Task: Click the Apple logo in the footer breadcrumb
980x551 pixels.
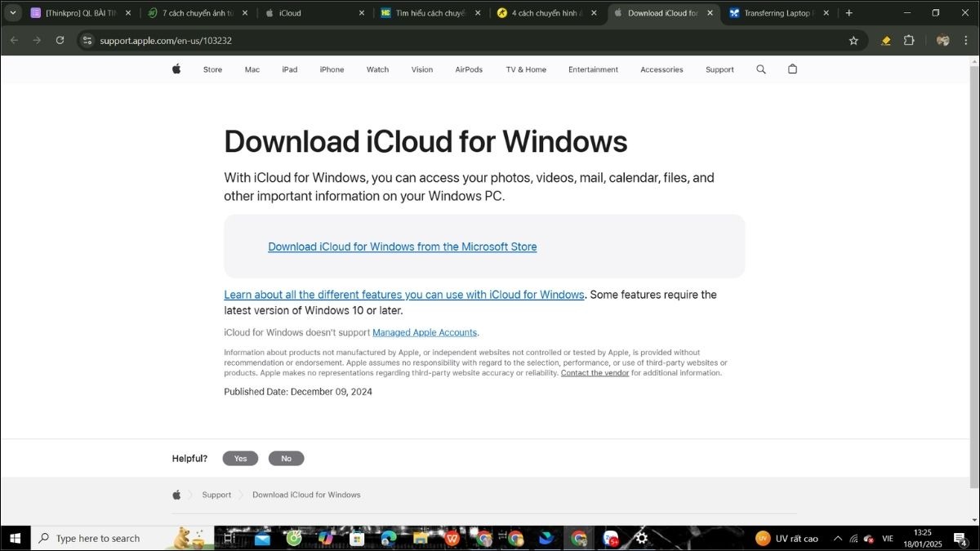Action: [x=176, y=495]
